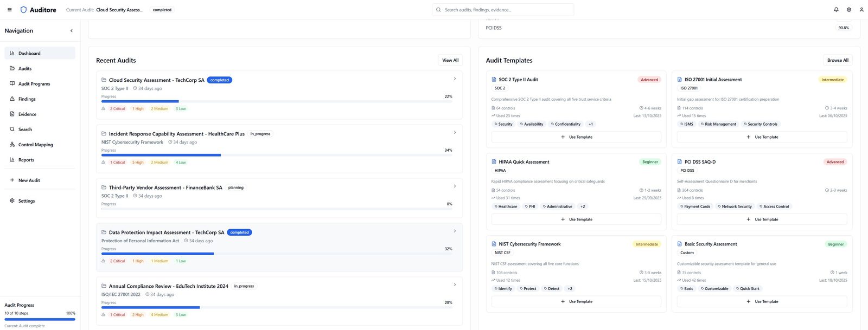Click ISO 27001 Initial Assessment document icon
The image size is (868, 330).
click(680, 79)
